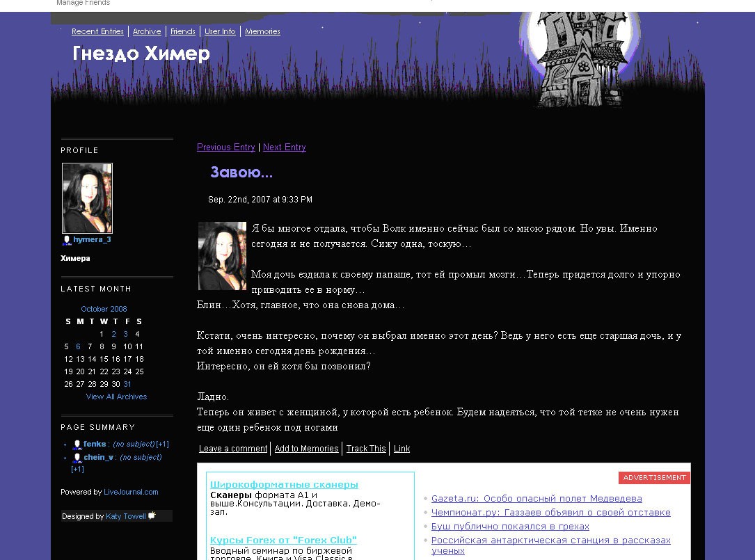Image resolution: width=755 pixels, height=560 pixels.
Task: Click Track This under the entry
Action: (x=366, y=449)
